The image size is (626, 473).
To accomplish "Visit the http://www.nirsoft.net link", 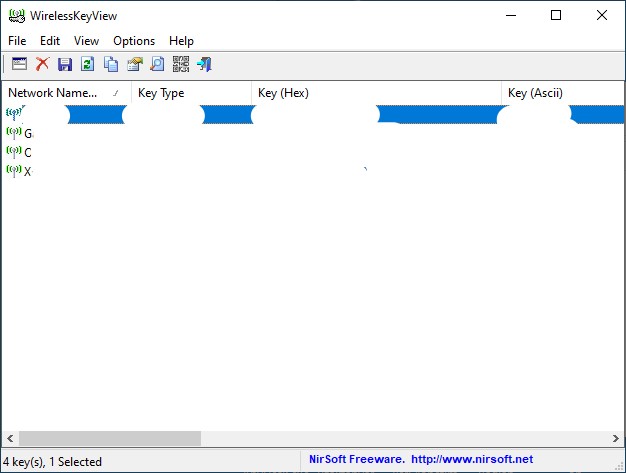I will (472, 459).
